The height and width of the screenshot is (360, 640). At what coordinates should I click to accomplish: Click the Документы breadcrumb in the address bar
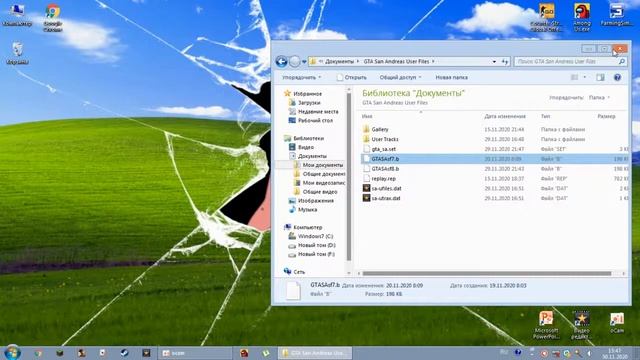click(339, 62)
